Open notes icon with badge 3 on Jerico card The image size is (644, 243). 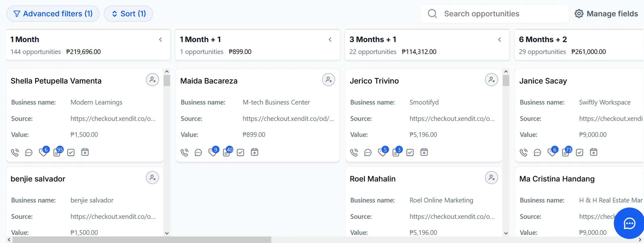click(x=396, y=152)
